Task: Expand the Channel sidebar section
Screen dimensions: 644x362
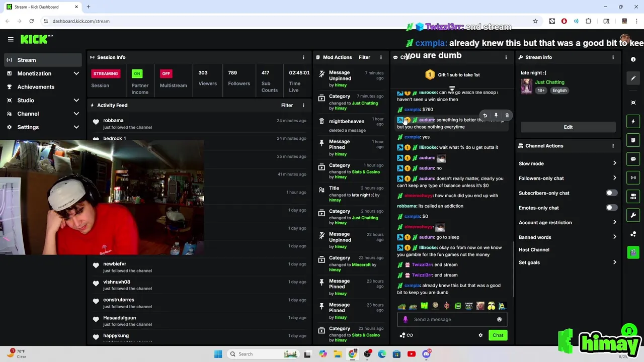Action: (x=76, y=114)
